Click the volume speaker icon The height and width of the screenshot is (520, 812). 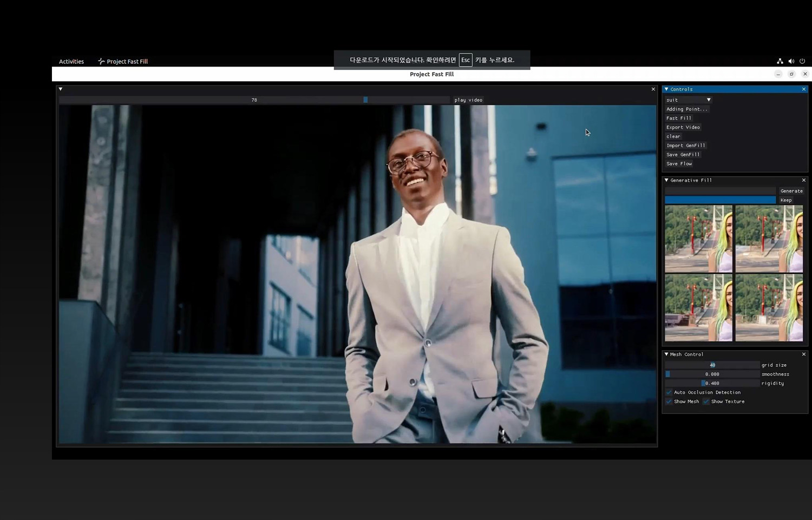tap(791, 61)
